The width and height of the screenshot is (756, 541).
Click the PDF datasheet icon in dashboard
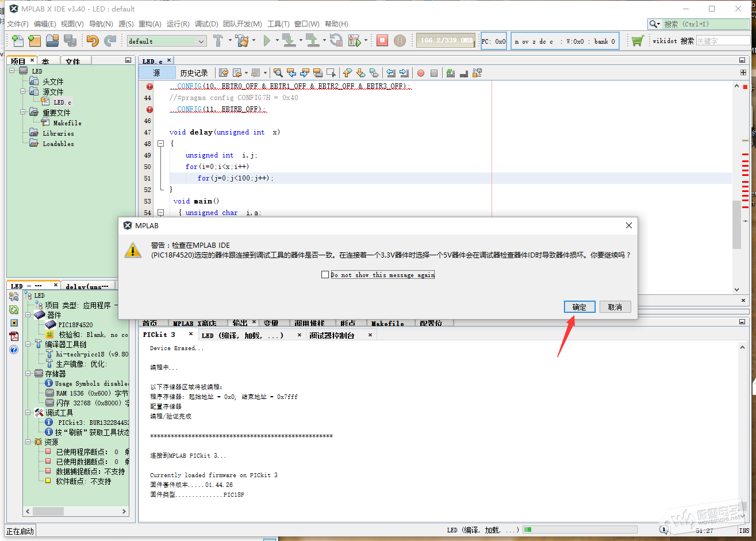(x=14, y=336)
